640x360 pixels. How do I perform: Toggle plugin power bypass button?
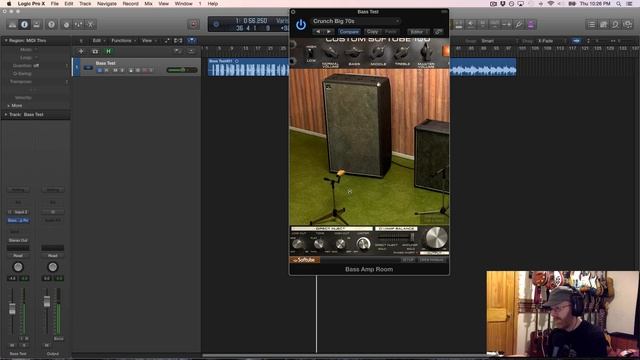pos(301,25)
